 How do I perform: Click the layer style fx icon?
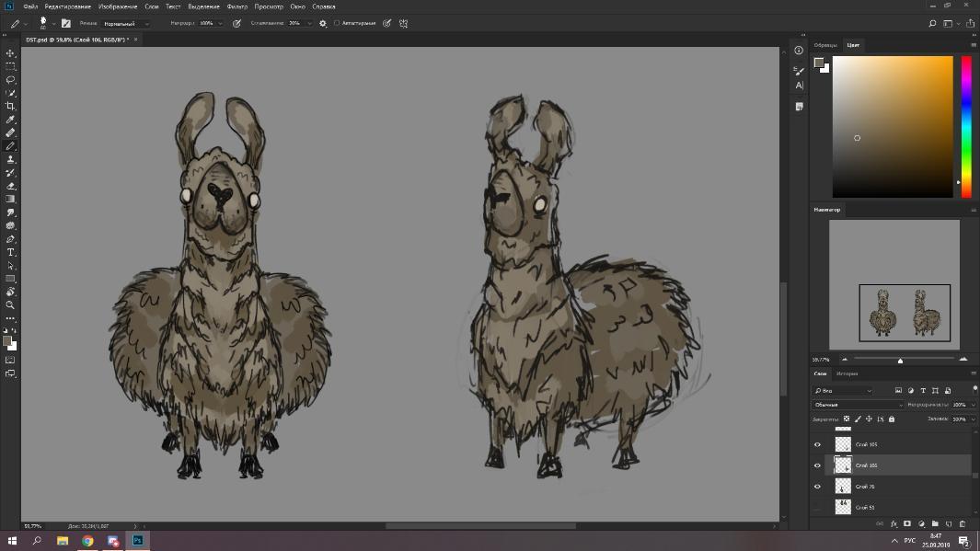click(894, 524)
